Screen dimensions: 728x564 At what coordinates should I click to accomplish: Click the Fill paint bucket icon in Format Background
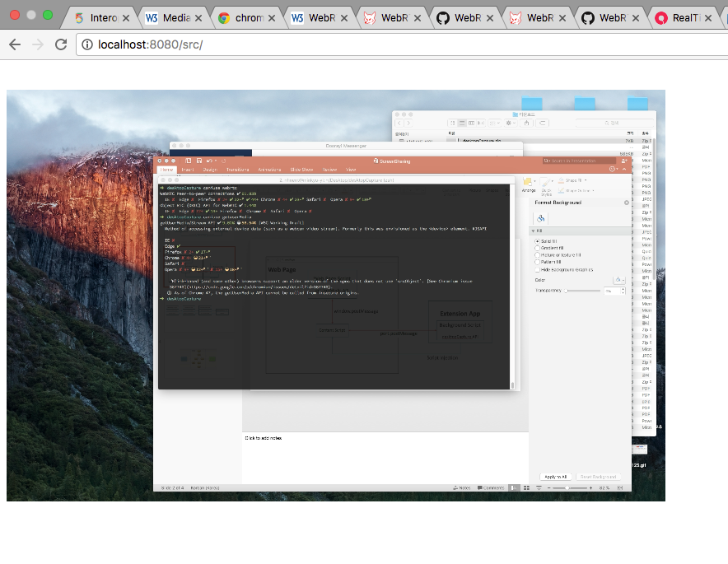point(541,218)
